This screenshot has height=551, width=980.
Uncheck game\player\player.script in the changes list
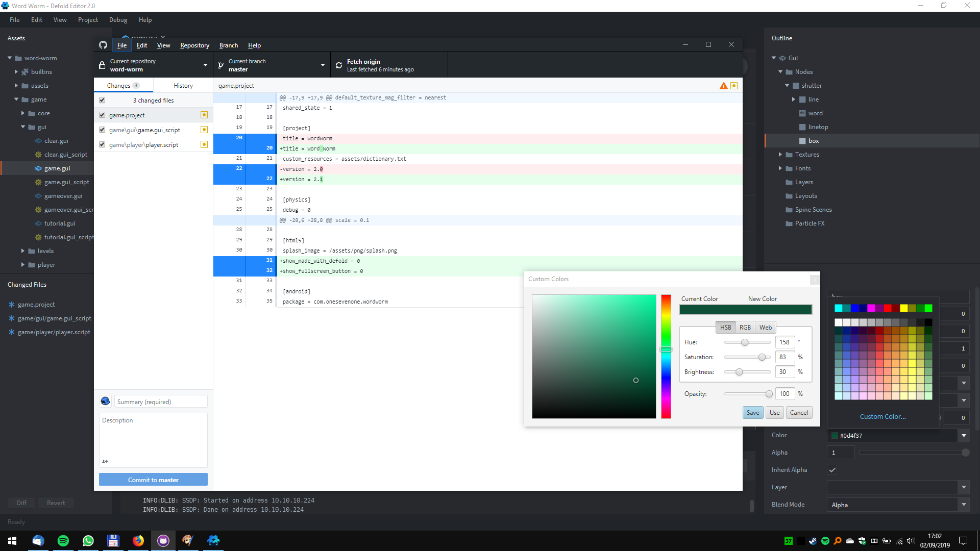click(102, 144)
